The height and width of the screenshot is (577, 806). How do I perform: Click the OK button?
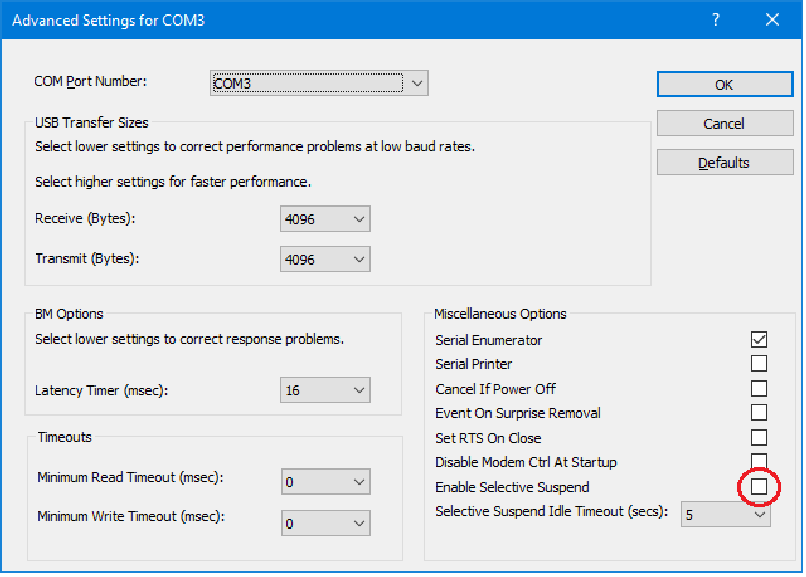pos(724,85)
